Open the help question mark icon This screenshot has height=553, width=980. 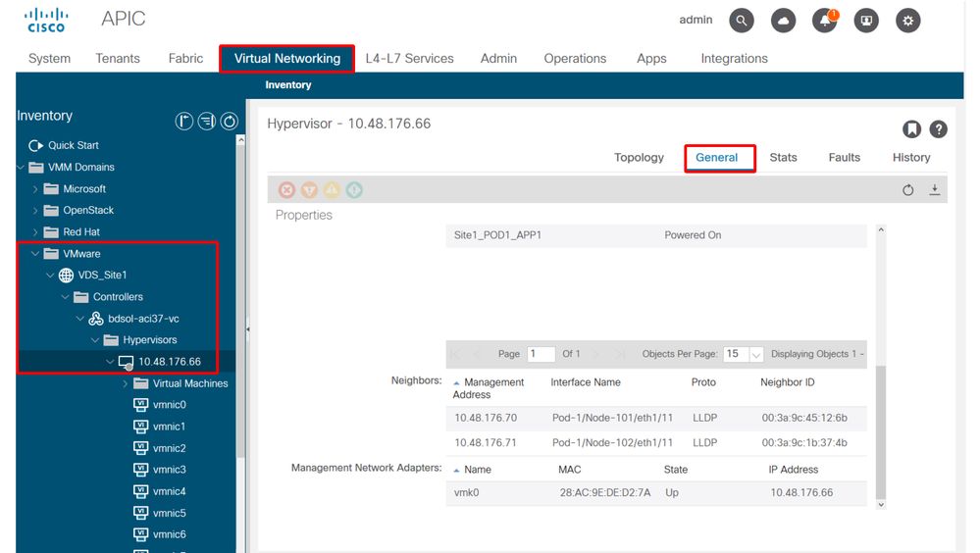pyautogui.click(x=938, y=129)
